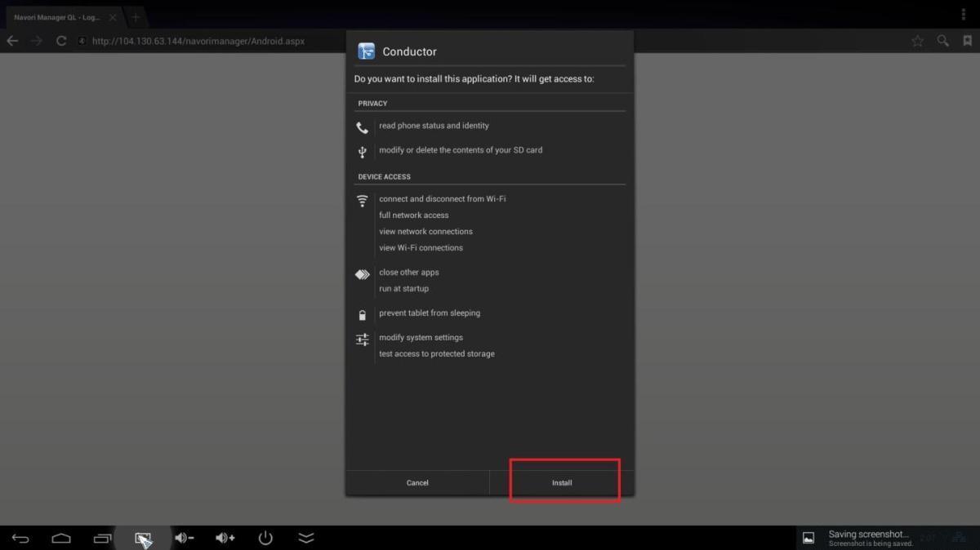The width and height of the screenshot is (980, 550).
Task: Click 'read phone status and identity'
Action: pyautogui.click(x=434, y=126)
